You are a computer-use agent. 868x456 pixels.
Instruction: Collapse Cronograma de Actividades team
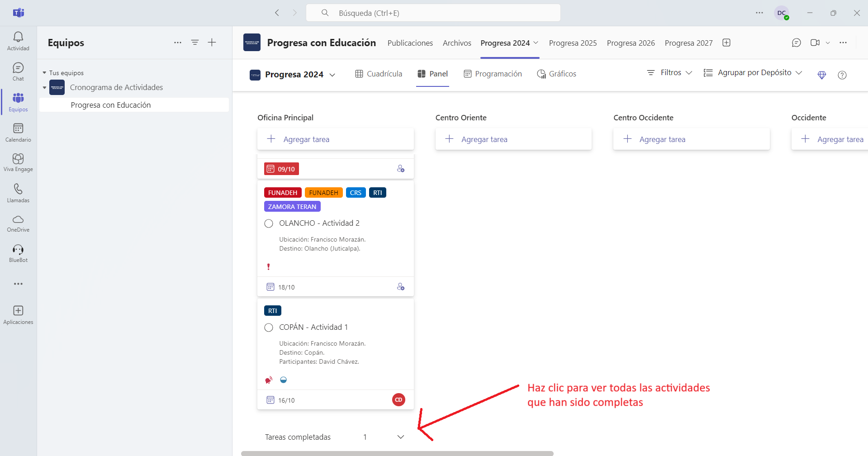[44, 88]
